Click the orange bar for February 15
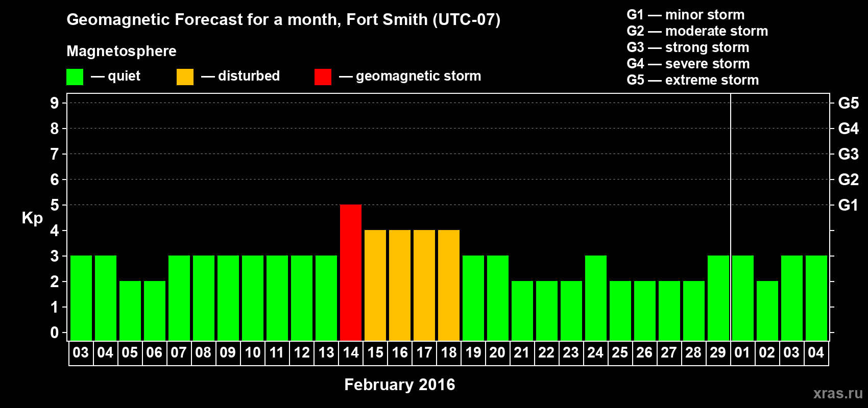 coord(375,285)
